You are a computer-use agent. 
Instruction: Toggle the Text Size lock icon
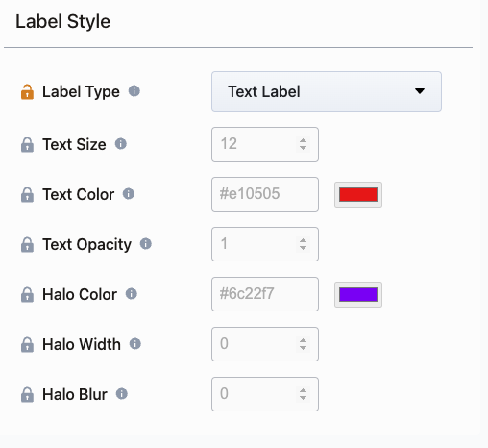pyautogui.click(x=27, y=144)
